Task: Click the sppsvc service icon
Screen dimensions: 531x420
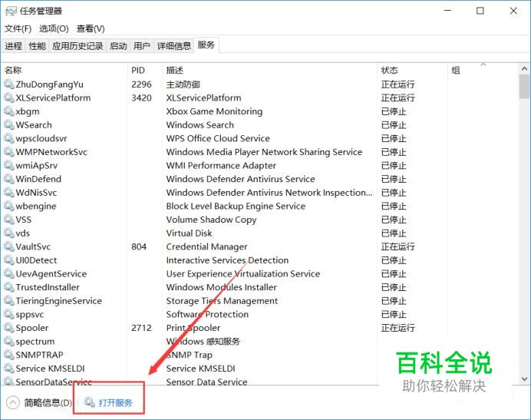Action: pos(8,314)
